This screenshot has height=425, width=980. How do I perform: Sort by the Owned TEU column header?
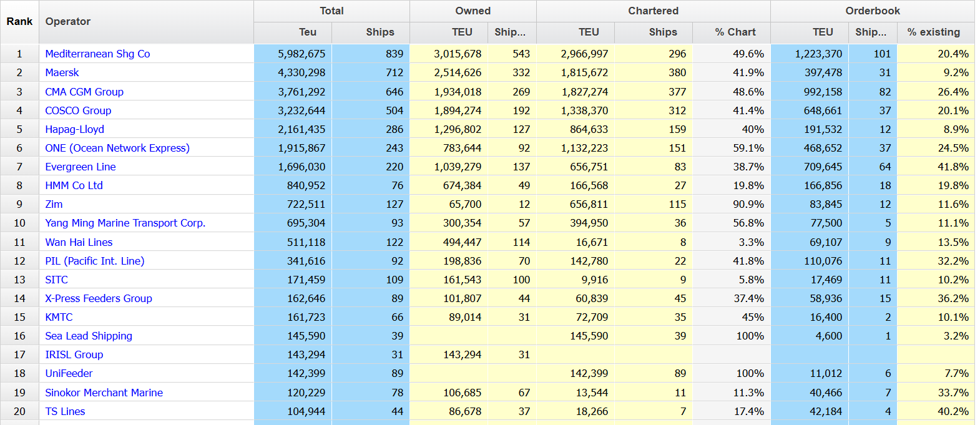[449, 32]
